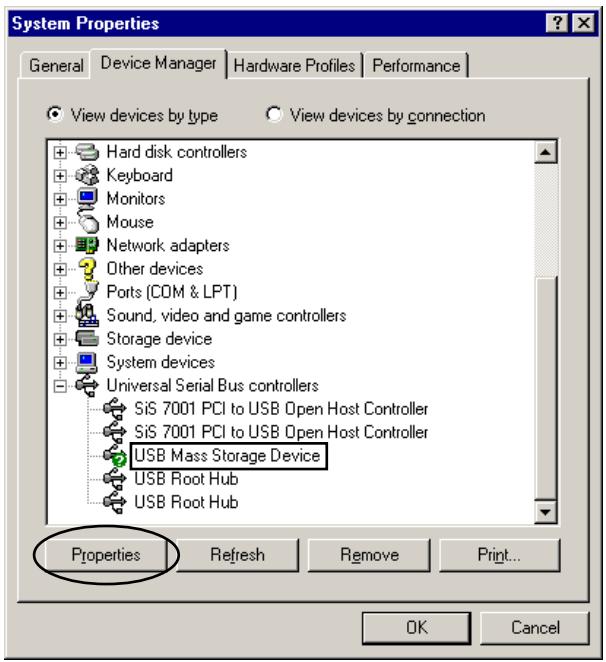Screen dimensions: 606x662
Task: Click the USB Mass Storage Device icon
Action: coord(115,456)
